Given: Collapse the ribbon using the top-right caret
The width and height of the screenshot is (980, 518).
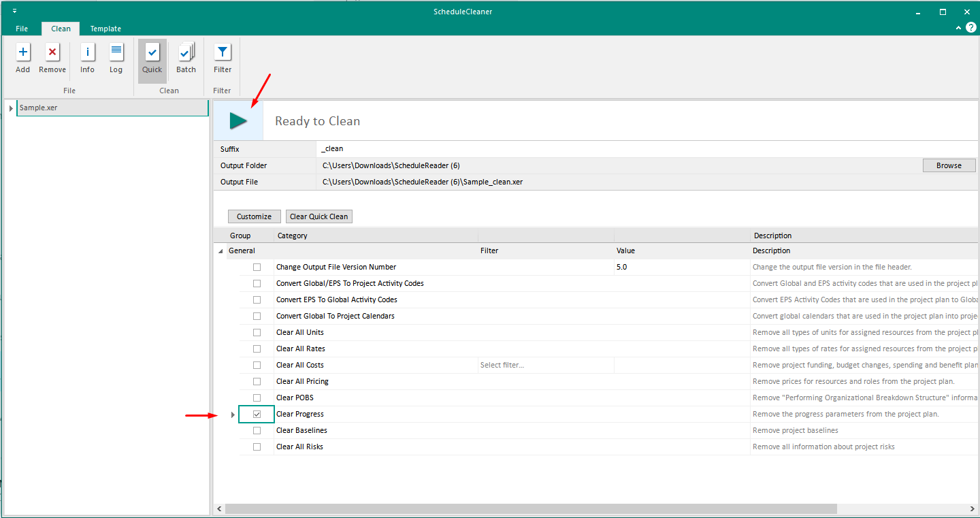Looking at the screenshot, I should (958, 28).
